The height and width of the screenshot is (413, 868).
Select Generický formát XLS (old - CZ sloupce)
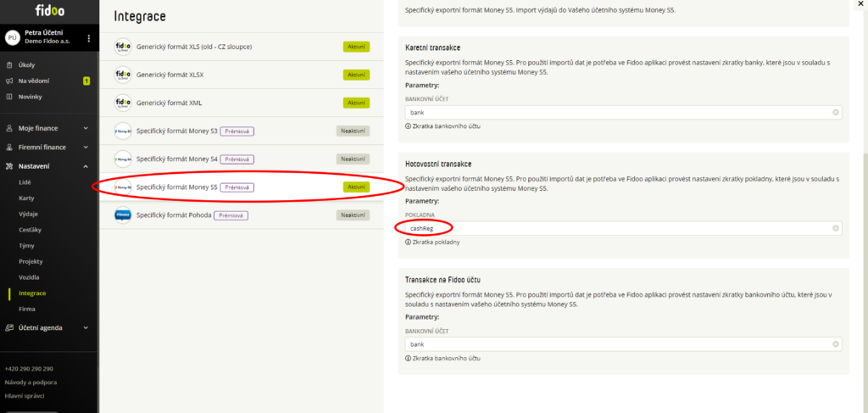click(x=242, y=47)
